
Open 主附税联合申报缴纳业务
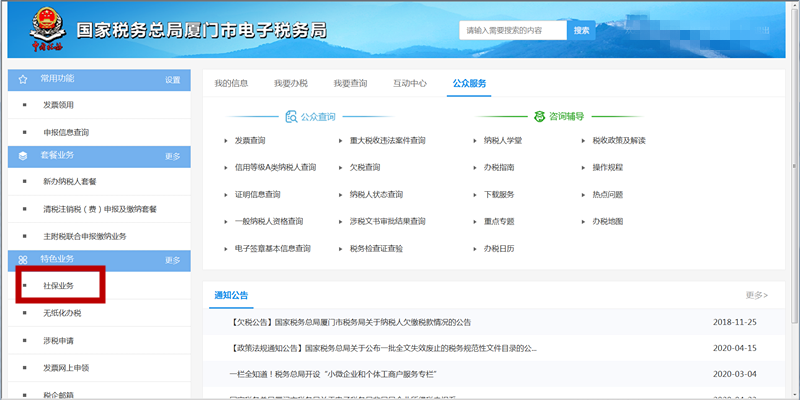point(85,236)
